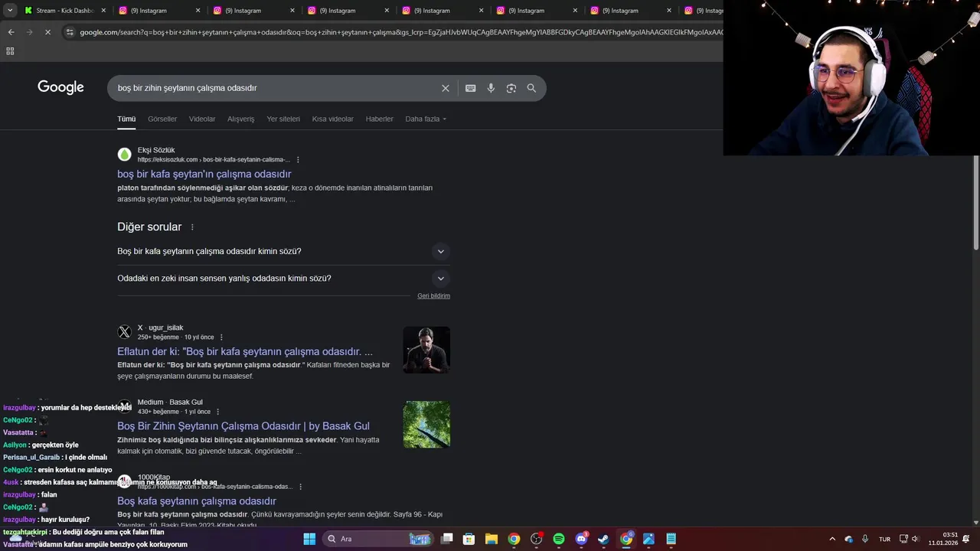The image size is (980, 551).
Task: Open 'boş bir kafa şeytan'ın çalışma odasıdır' result
Action: click(x=204, y=174)
